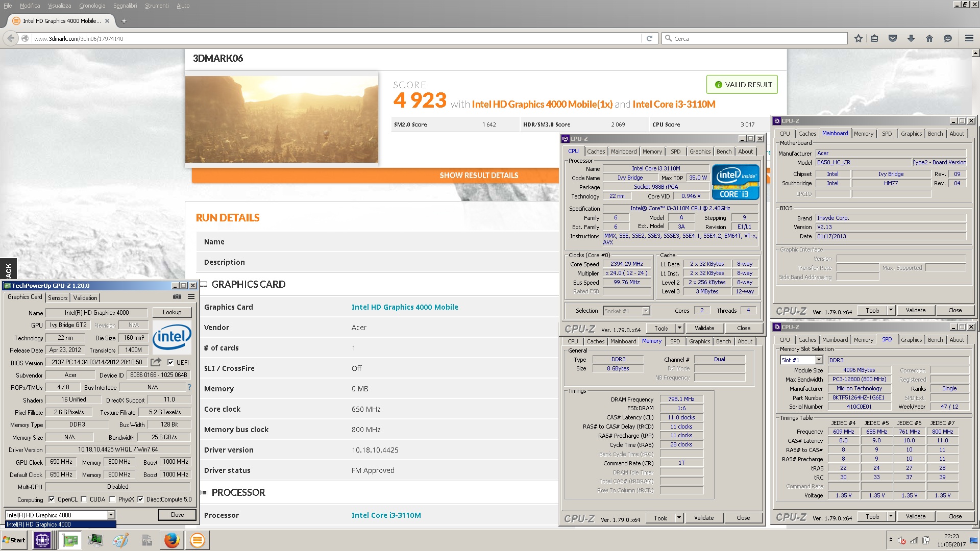Open GPU-Z hamburger settings menu

pyautogui.click(x=191, y=297)
